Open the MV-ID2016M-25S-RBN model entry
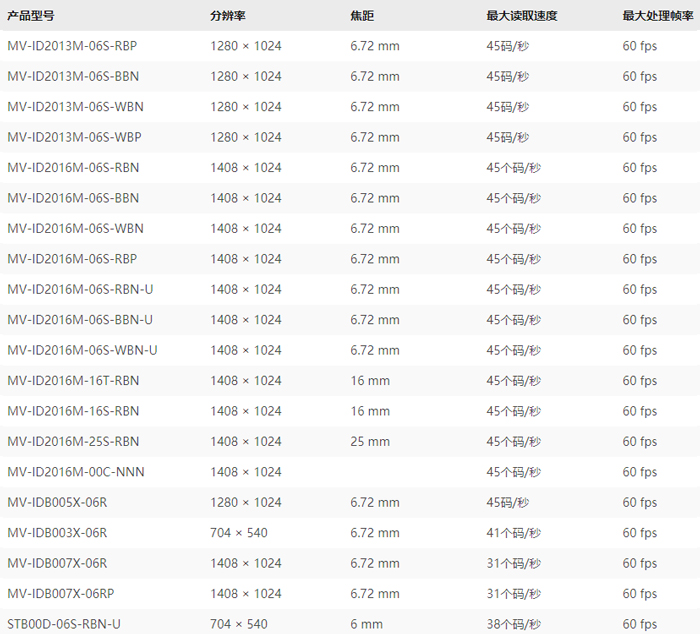Screen dimensions: 700x634 pos(72,441)
